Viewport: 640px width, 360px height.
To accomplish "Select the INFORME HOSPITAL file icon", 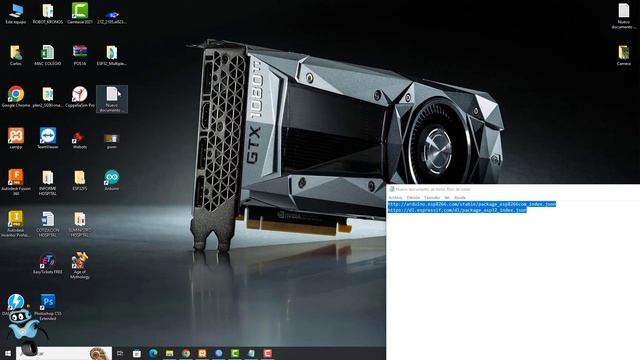I will coord(48,182).
